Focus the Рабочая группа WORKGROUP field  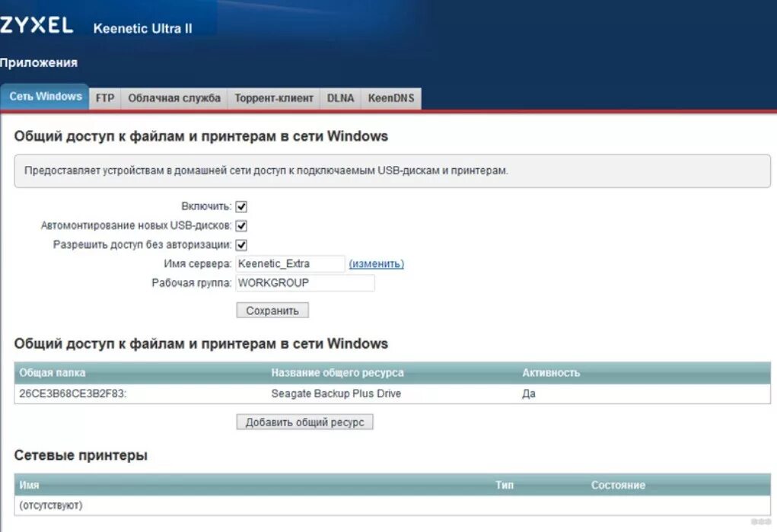pos(305,283)
